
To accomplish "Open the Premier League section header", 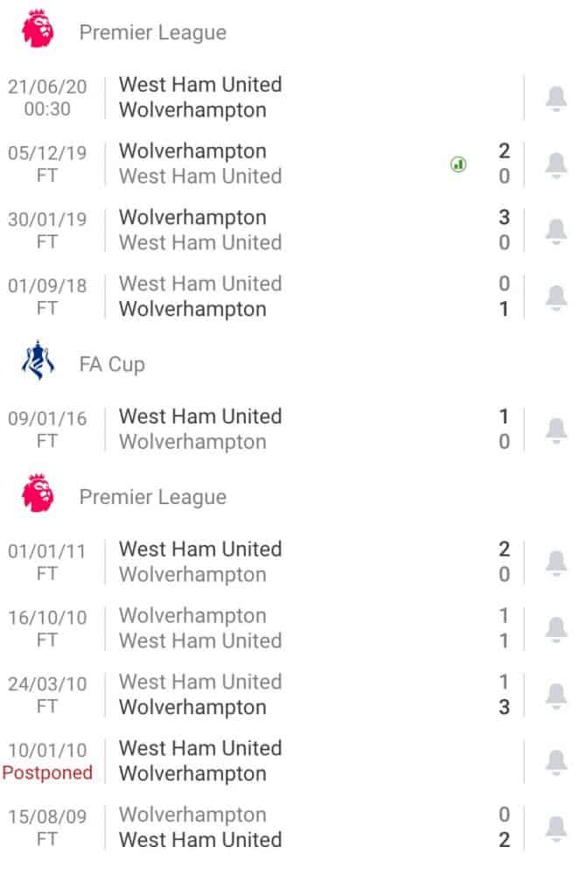I will pyautogui.click(x=153, y=31).
